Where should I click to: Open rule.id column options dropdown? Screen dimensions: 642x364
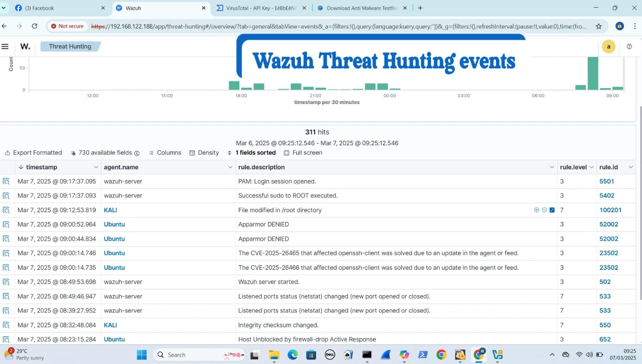(x=631, y=167)
